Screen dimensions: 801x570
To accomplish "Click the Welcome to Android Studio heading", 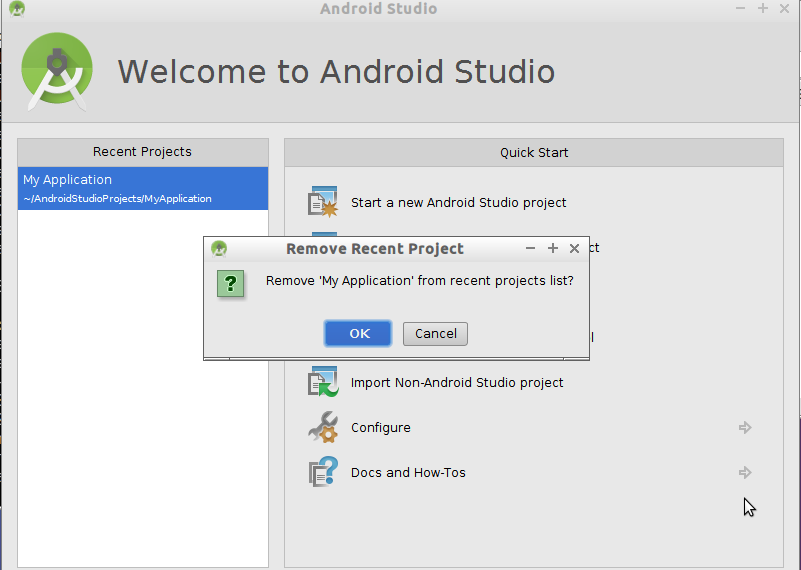I will tap(336, 72).
